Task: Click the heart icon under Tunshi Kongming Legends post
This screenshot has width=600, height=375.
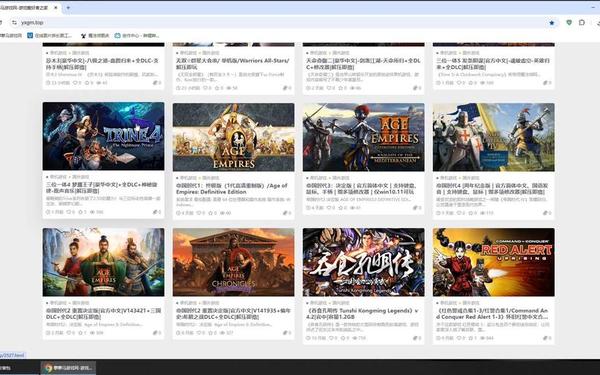Action: (x=331, y=338)
